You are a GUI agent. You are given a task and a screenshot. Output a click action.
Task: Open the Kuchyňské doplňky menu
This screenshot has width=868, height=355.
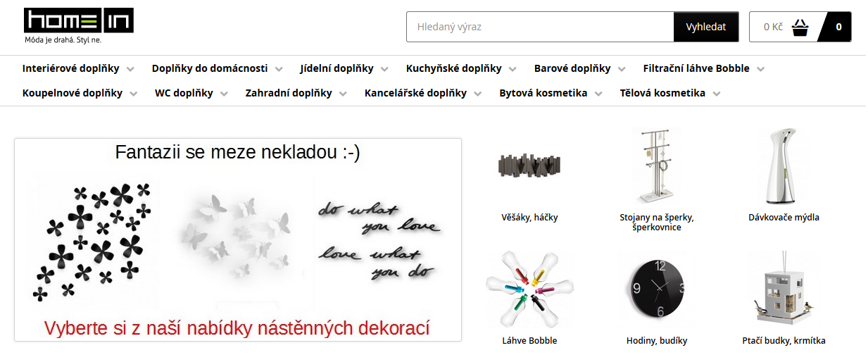453,68
